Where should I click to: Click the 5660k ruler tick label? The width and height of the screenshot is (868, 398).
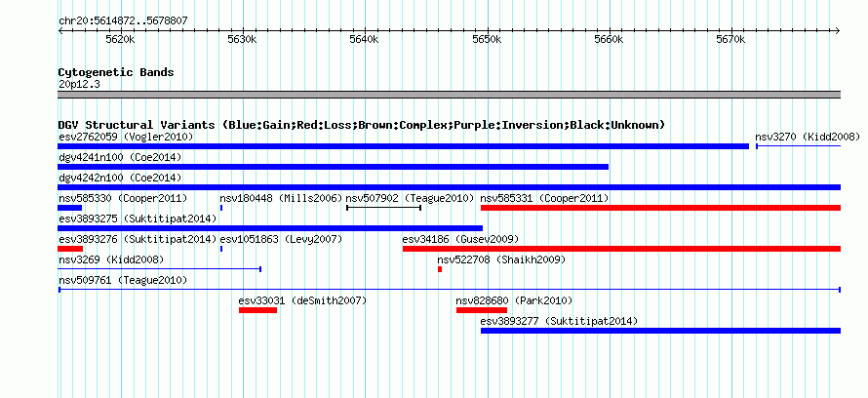coord(609,40)
